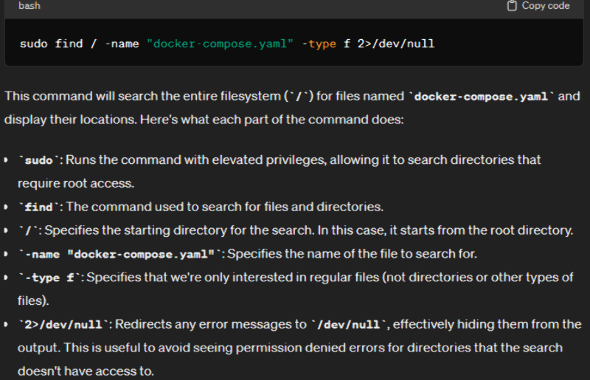Click the bullet marker before the sudo item

(6, 160)
